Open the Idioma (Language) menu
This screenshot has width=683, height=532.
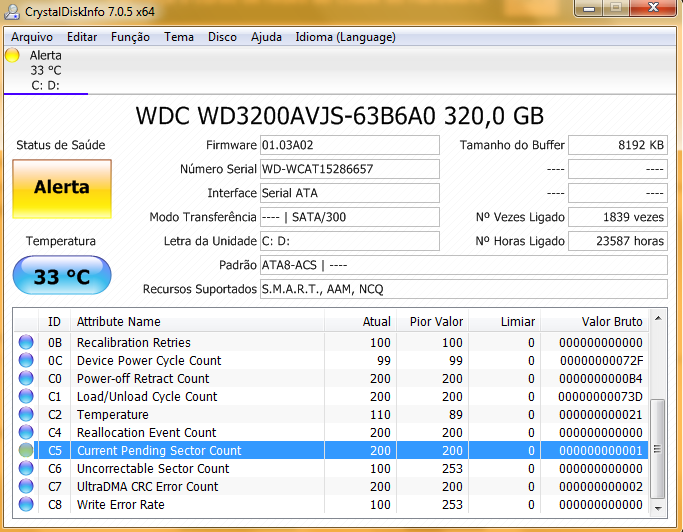(x=345, y=37)
